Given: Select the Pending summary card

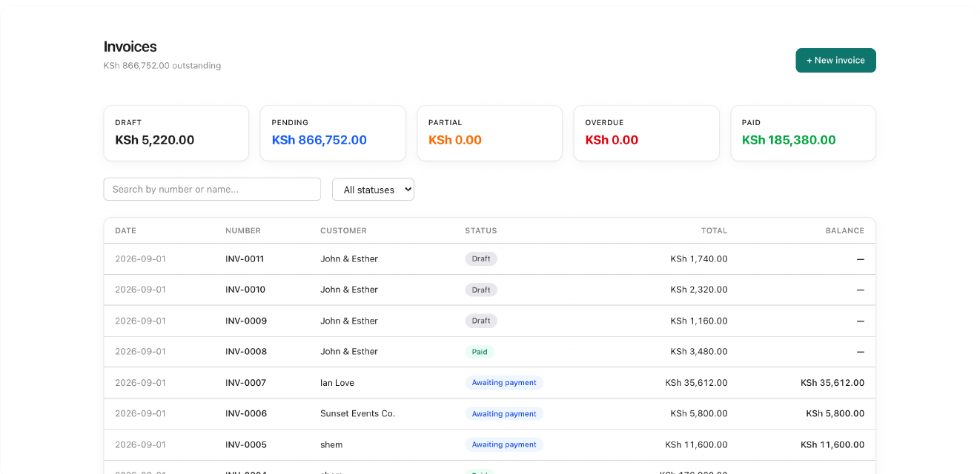Looking at the screenshot, I should coord(333,133).
